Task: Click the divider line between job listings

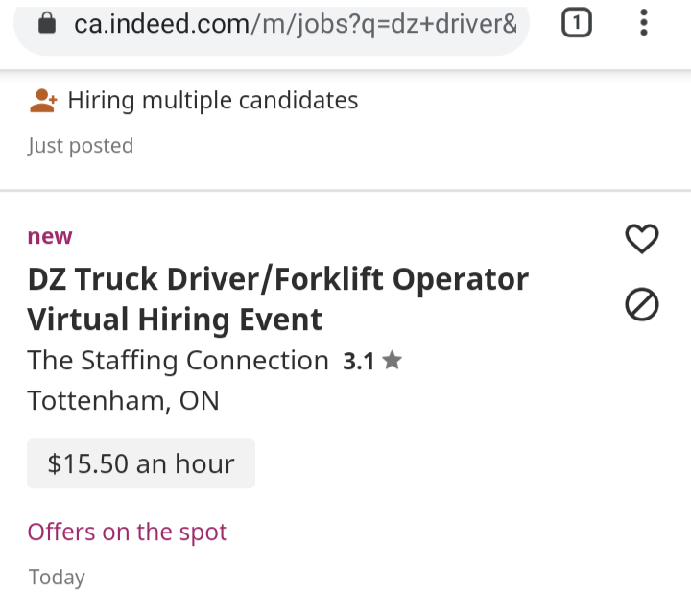Action: point(345,190)
